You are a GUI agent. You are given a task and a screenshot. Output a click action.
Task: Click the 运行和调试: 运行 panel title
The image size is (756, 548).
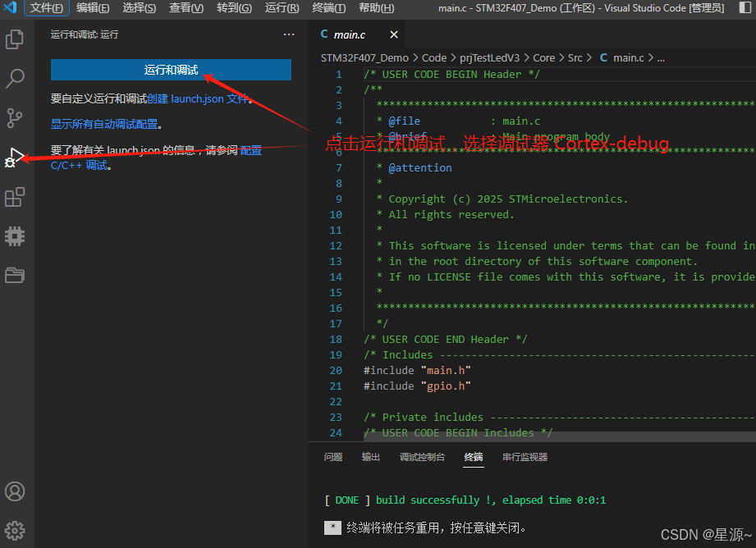(x=85, y=34)
